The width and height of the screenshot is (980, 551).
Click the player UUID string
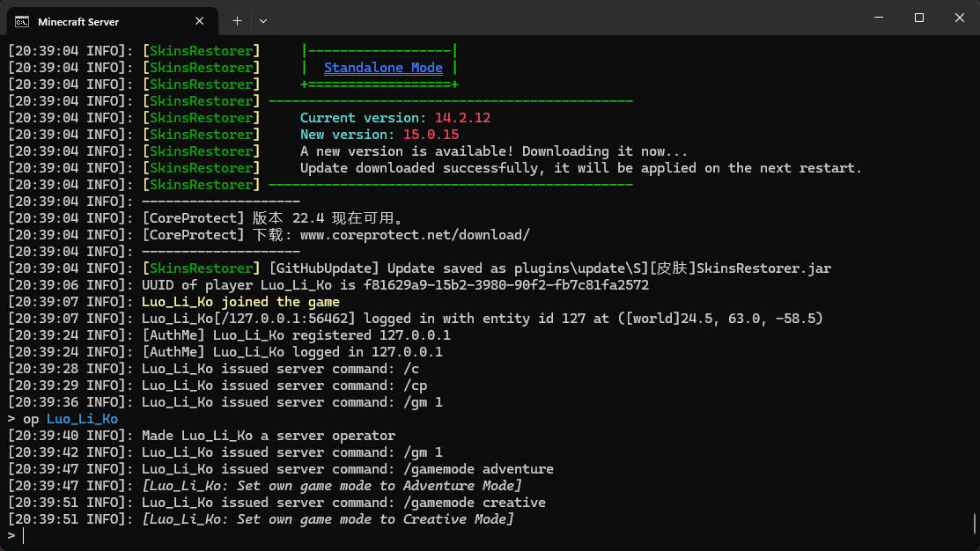(506, 285)
